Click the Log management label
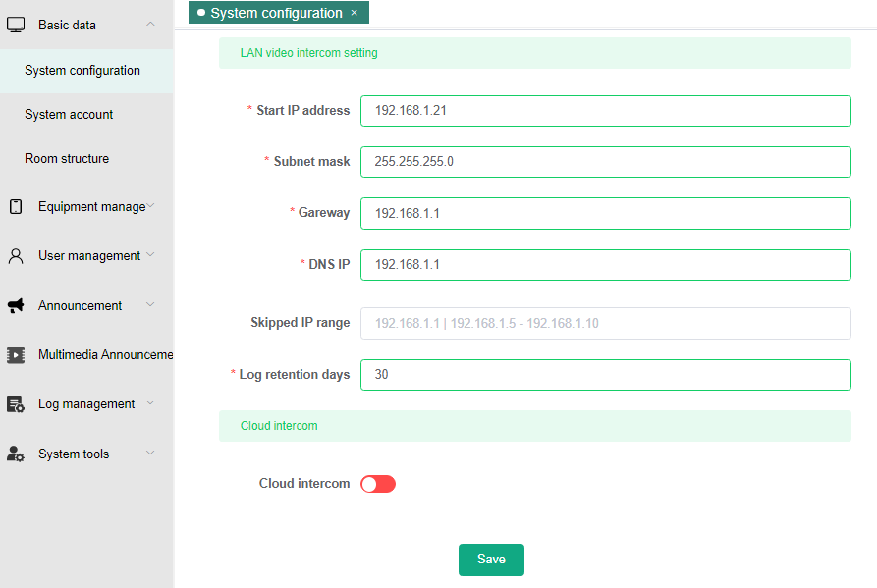The width and height of the screenshot is (877, 588). tap(86, 404)
